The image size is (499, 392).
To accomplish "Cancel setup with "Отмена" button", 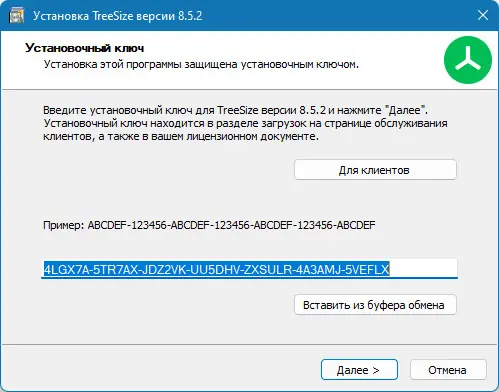I will coord(448,369).
